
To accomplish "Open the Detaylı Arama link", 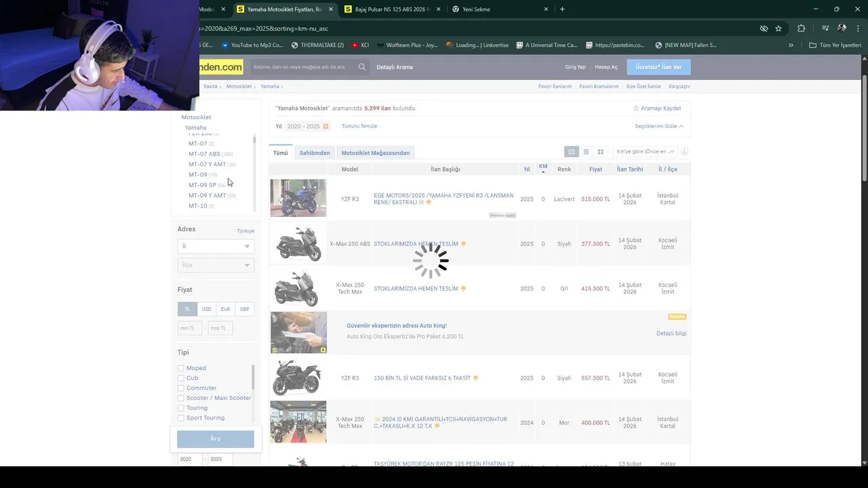I will pos(395,67).
